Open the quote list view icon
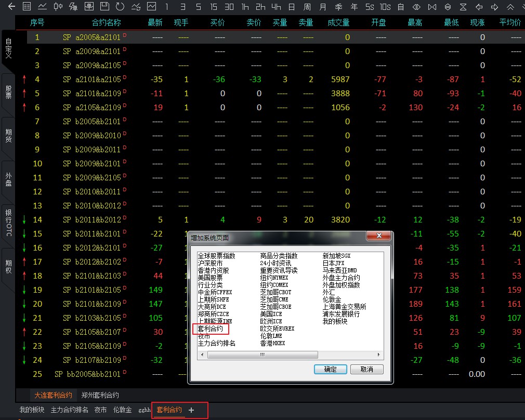 click(27, 7)
